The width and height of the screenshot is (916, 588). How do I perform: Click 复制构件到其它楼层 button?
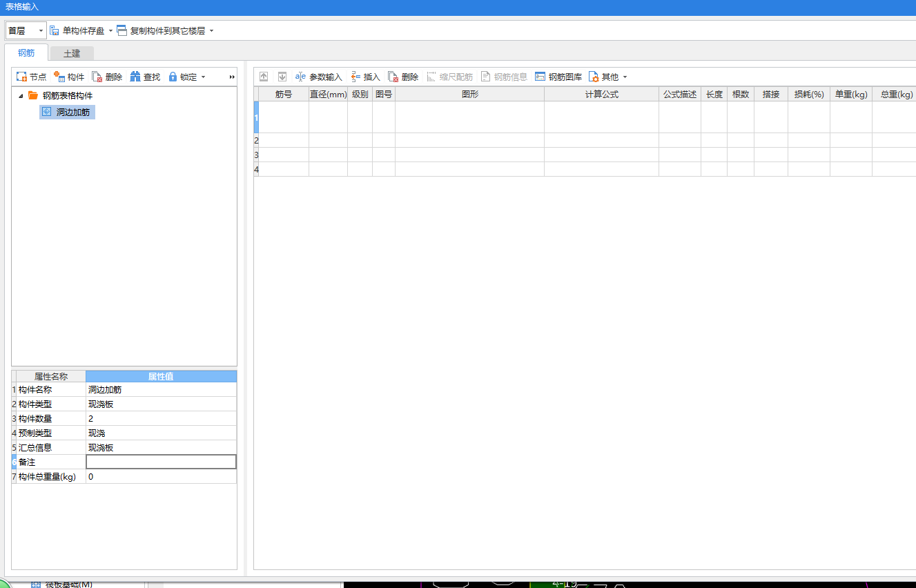[162, 30]
